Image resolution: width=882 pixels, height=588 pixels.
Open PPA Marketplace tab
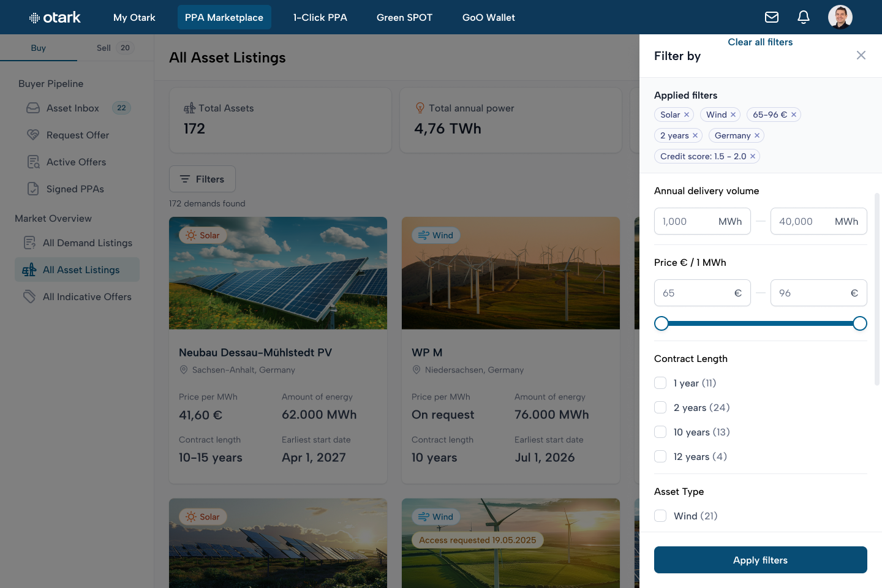[x=224, y=17]
